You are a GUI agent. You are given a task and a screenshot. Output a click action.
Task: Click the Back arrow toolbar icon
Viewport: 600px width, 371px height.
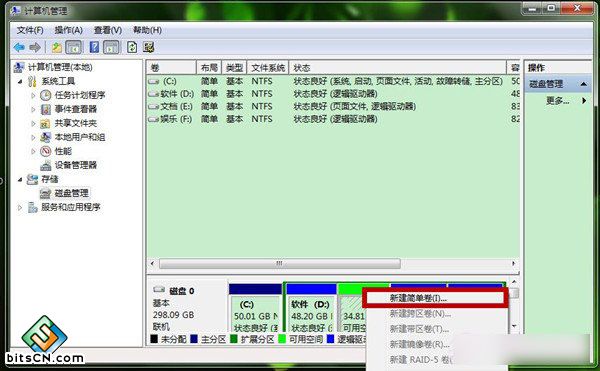[x=19, y=47]
